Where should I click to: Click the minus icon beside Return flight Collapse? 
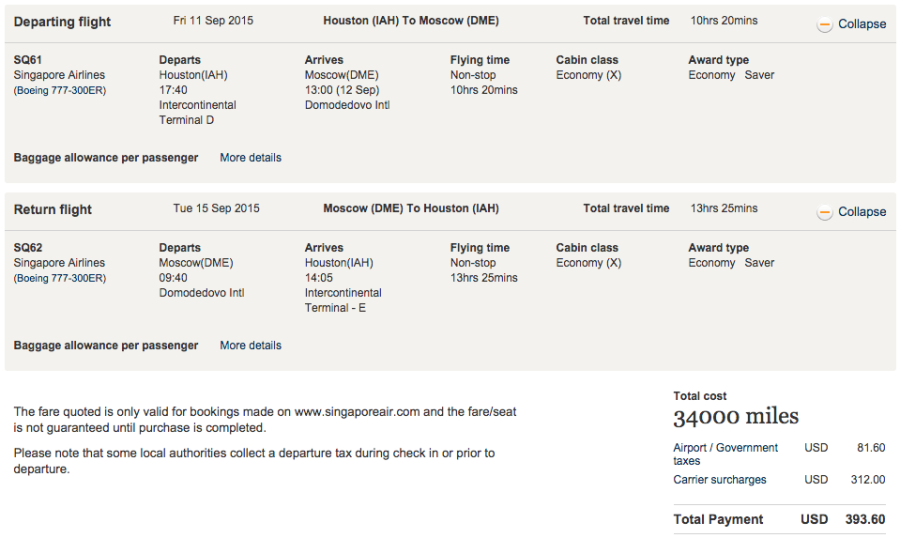tap(824, 212)
